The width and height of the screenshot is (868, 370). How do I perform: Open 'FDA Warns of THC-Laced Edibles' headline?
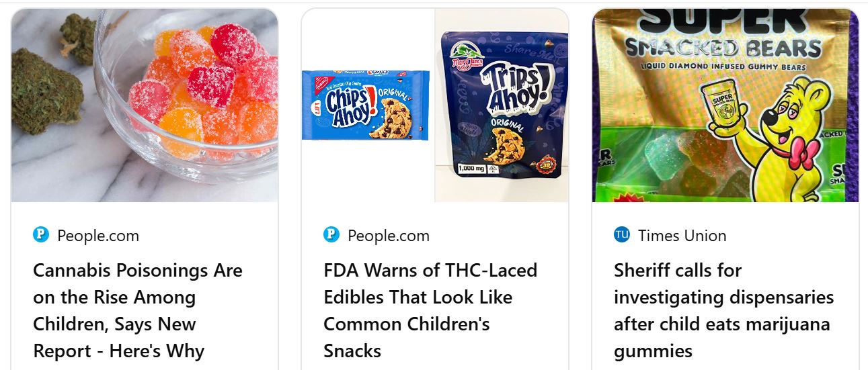click(430, 310)
